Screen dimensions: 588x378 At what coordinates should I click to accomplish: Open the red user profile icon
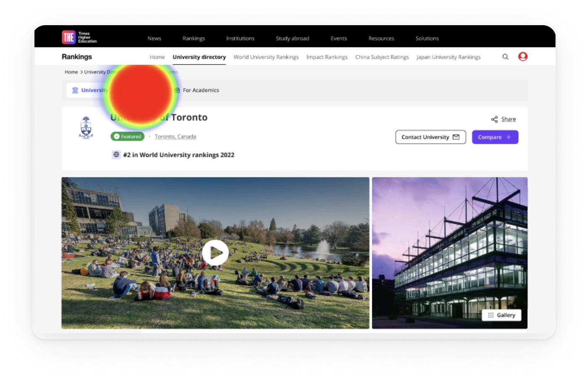point(522,57)
